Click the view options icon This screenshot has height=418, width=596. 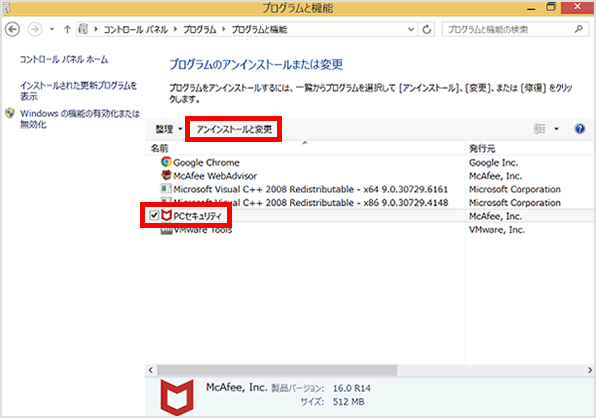[540, 129]
